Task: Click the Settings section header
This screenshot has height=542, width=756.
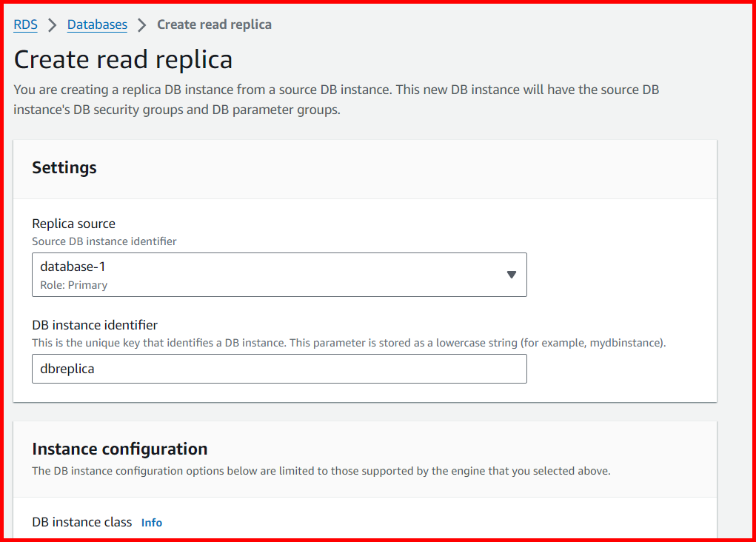Action: click(64, 167)
